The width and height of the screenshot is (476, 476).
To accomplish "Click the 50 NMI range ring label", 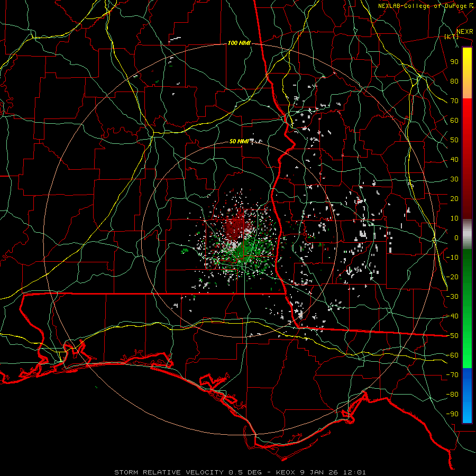I will coord(239,141).
